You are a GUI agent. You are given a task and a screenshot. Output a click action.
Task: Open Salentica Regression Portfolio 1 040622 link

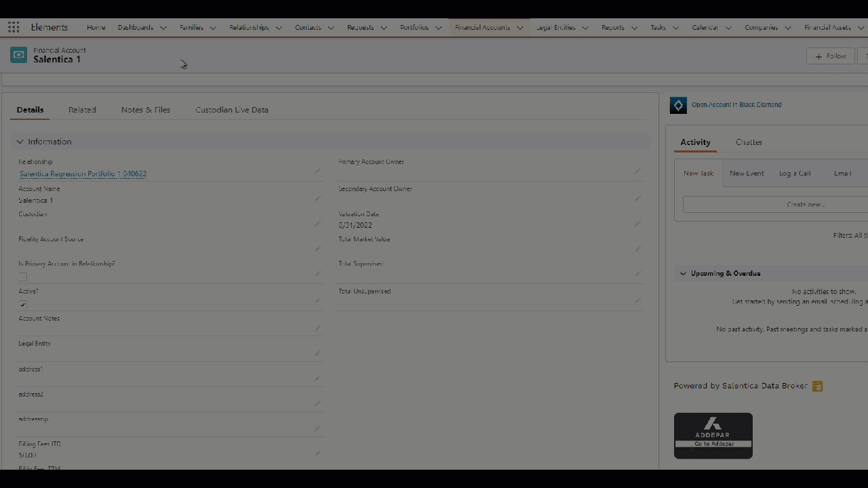(x=83, y=174)
